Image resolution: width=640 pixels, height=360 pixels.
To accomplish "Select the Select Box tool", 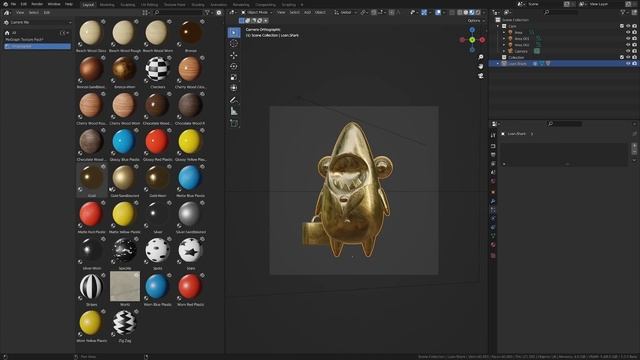I will tap(234, 33).
